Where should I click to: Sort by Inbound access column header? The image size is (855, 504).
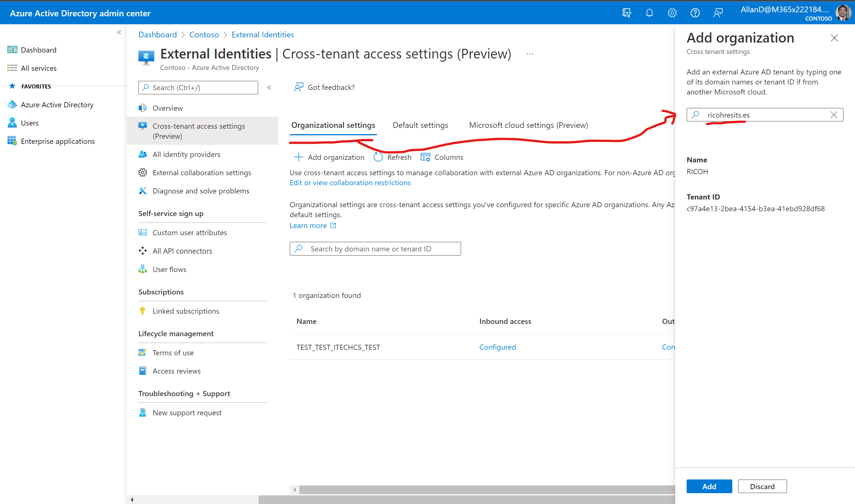click(x=505, y=321)
